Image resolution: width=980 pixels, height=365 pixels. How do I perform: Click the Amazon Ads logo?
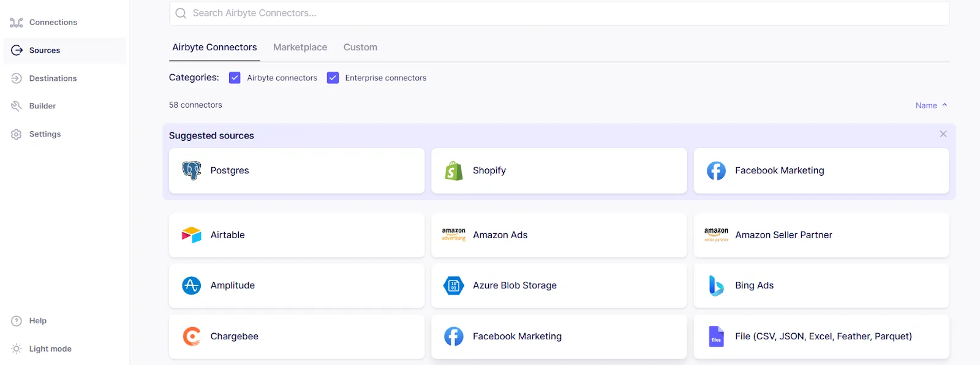click(454, 235)
